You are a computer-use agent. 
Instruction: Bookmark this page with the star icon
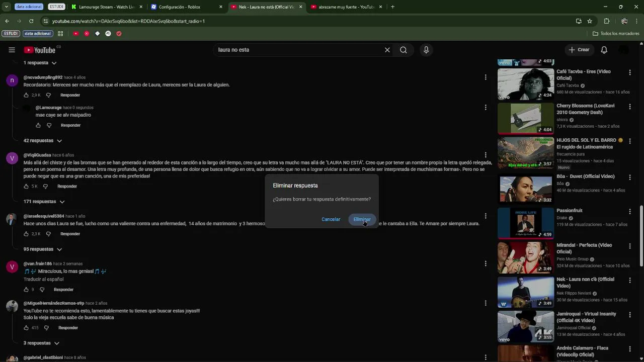tap(590, 21)
